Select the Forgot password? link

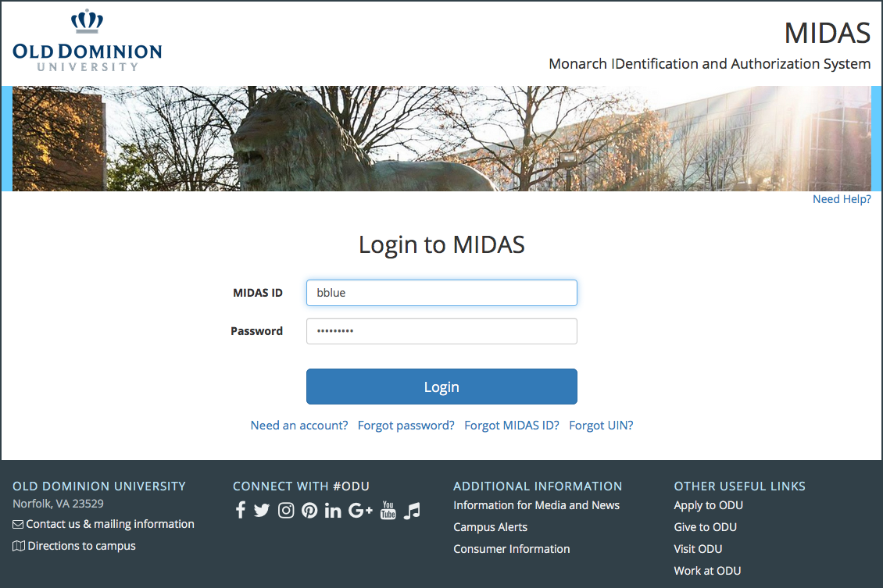tap(406, 426)
